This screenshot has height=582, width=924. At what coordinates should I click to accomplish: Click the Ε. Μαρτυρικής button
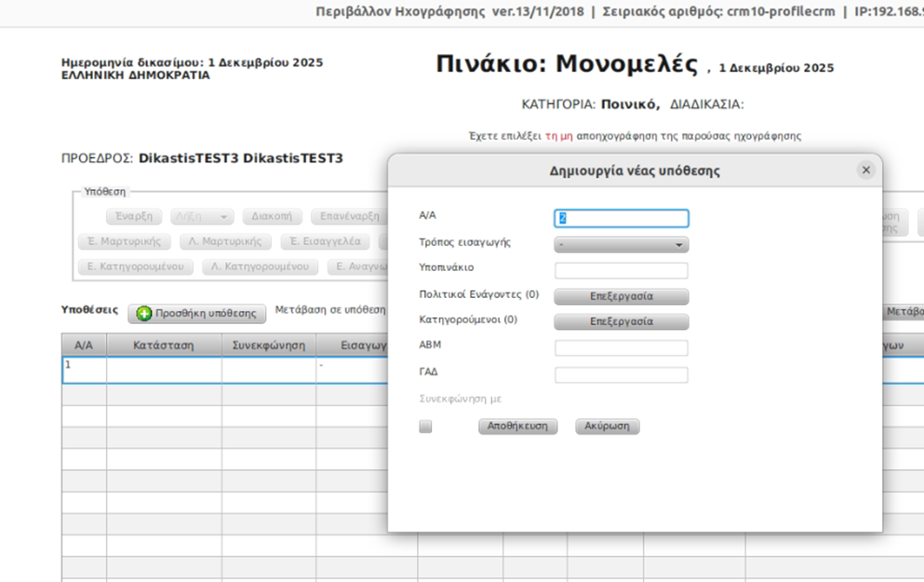(x=124, y=242)
